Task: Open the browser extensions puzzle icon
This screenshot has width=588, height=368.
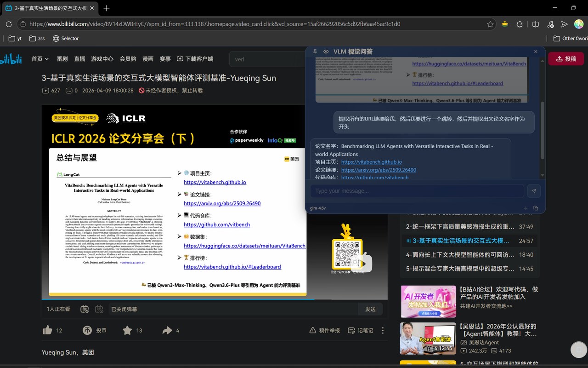Action: click(x=520, y=24)
